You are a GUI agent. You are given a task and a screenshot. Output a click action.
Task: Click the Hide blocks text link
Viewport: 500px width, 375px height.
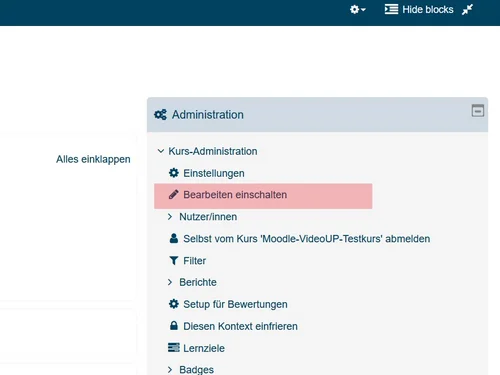[x=428, y=10]
